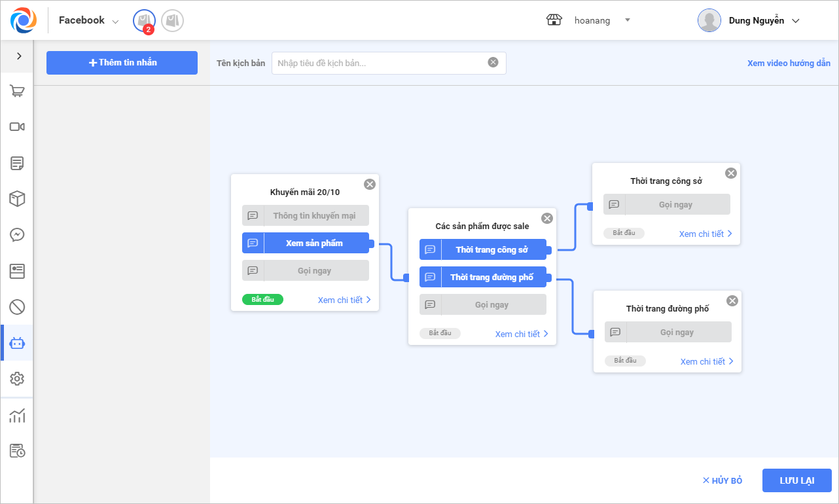Open the Messenger sidebar icon
This screenshot has width=839, height=504.
tap(17, 235)
